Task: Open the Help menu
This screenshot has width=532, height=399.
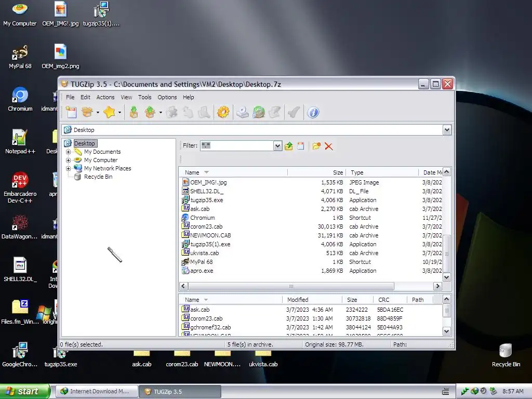Action: coord(188,97)
